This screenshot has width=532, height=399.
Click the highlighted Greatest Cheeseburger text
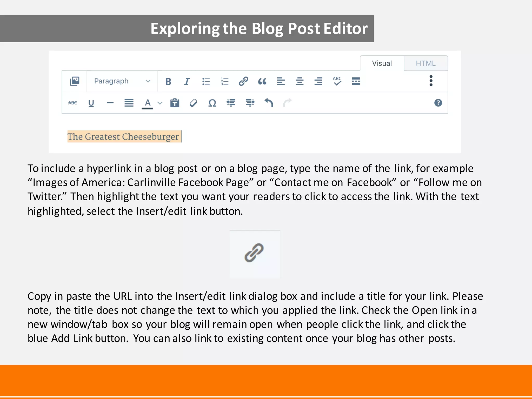click(123, 137)
